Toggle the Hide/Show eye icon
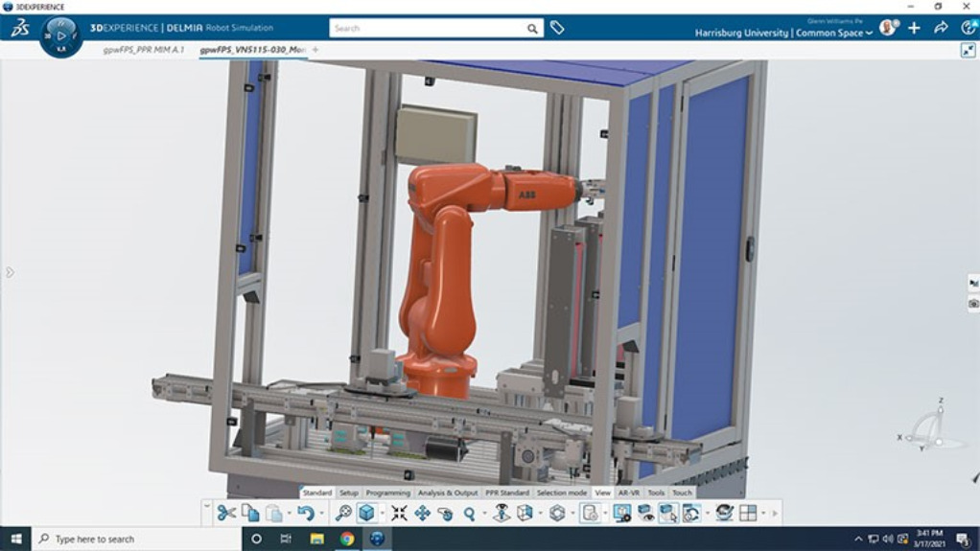980x551 pixels. (x=645, y=513)
